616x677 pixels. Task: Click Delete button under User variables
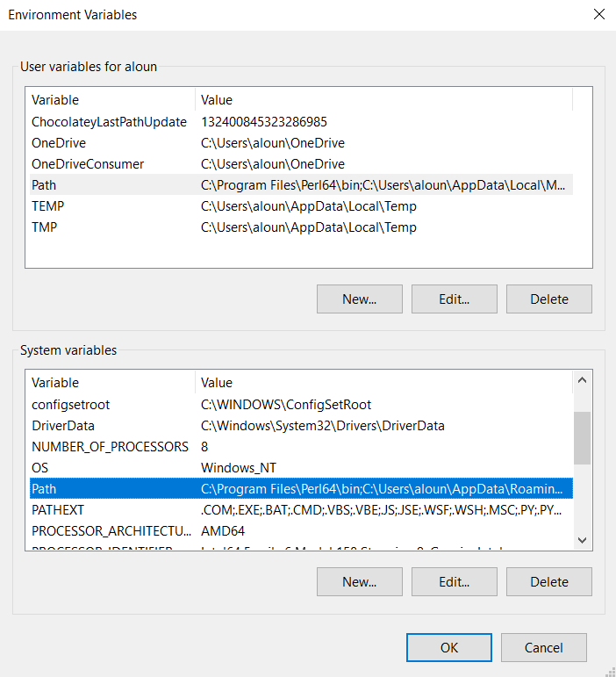[548, 299]
